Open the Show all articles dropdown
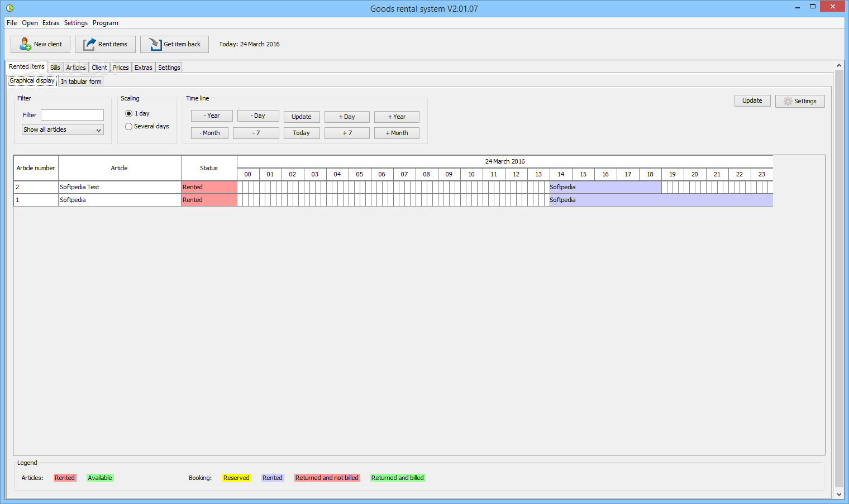 click(63, 129)
